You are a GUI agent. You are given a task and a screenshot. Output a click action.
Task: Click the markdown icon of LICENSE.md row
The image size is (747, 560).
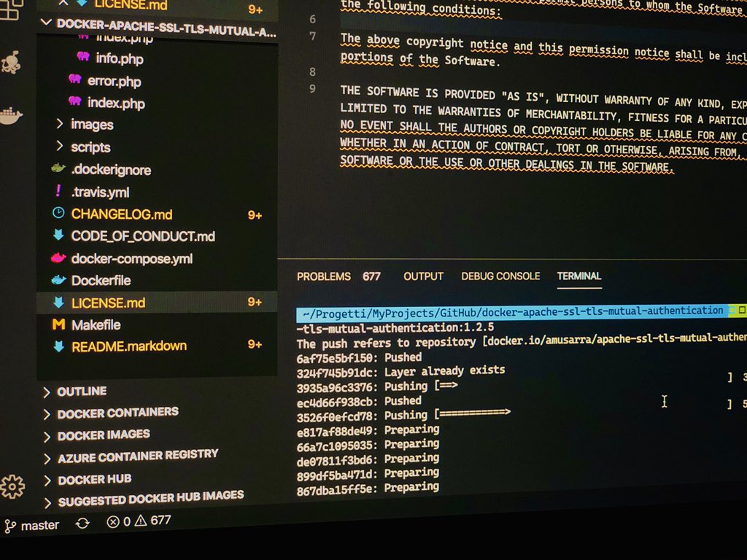58,302
